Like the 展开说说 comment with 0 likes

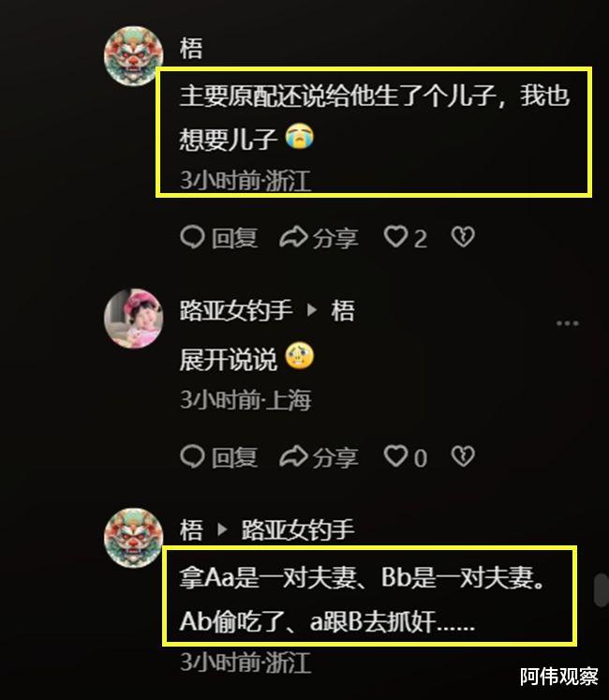pos(395,456)
